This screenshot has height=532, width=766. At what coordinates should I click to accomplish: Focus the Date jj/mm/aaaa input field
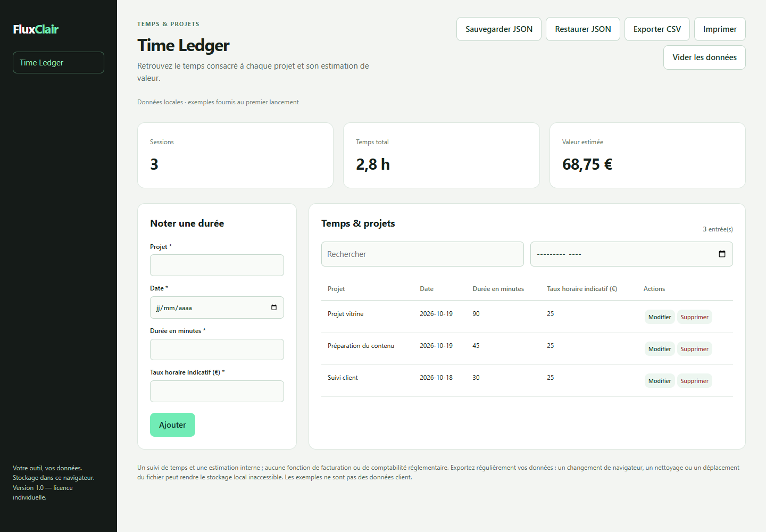(x=217, y=307)
